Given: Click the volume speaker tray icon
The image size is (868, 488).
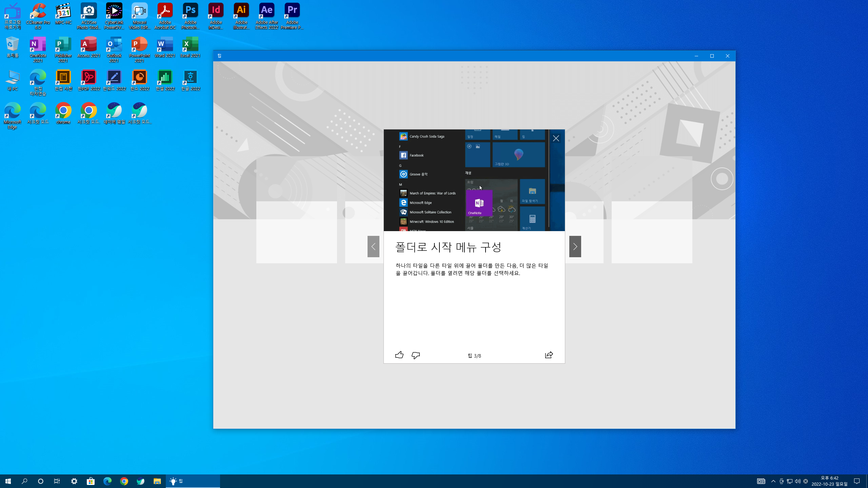Looking at the screenshot, I should [x=797, y=481].
